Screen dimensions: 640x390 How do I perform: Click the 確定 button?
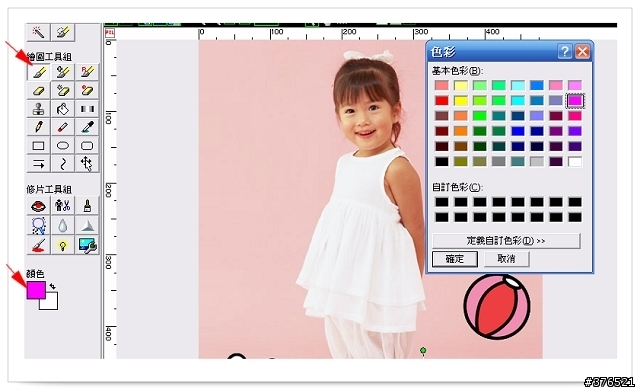[455, 259]
